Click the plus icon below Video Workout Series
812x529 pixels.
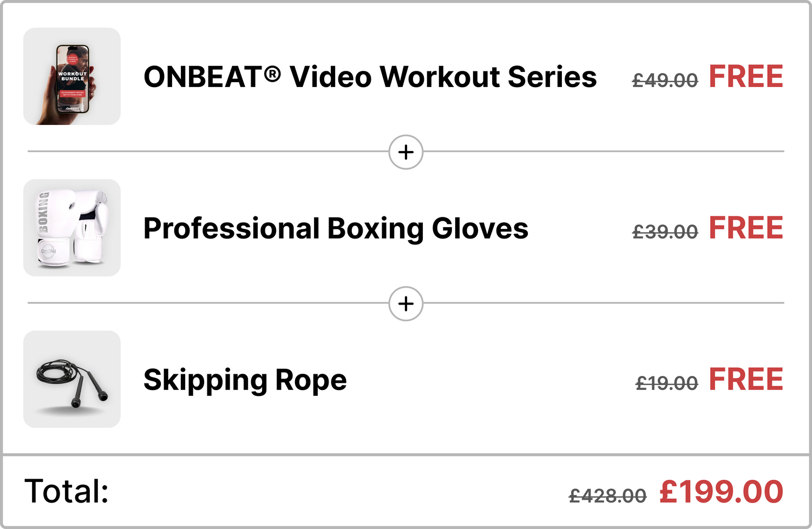406,152
